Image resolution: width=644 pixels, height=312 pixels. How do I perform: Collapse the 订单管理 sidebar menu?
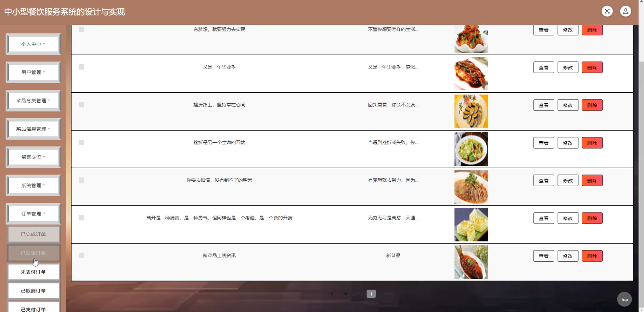[33, 214]
